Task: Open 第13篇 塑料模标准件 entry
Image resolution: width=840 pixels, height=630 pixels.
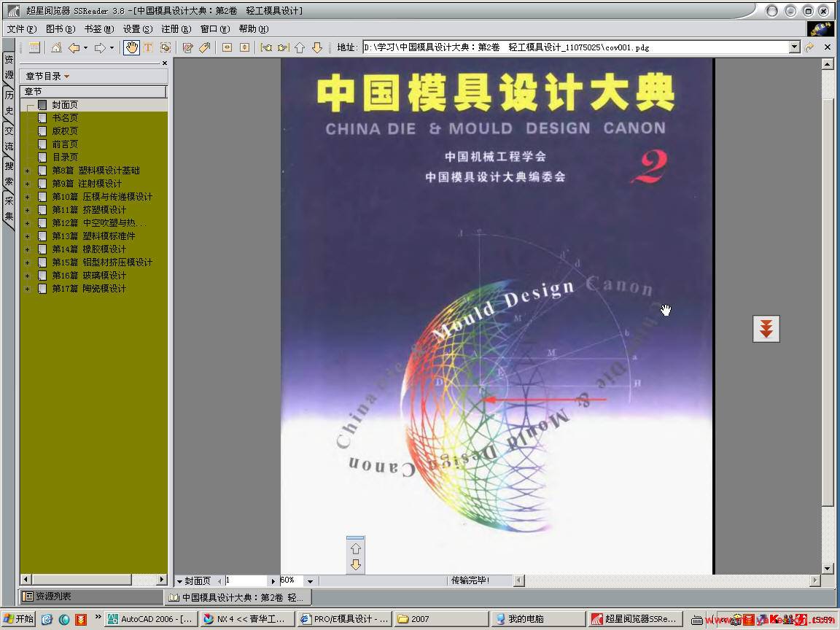Action: click(x=94, y=236)
